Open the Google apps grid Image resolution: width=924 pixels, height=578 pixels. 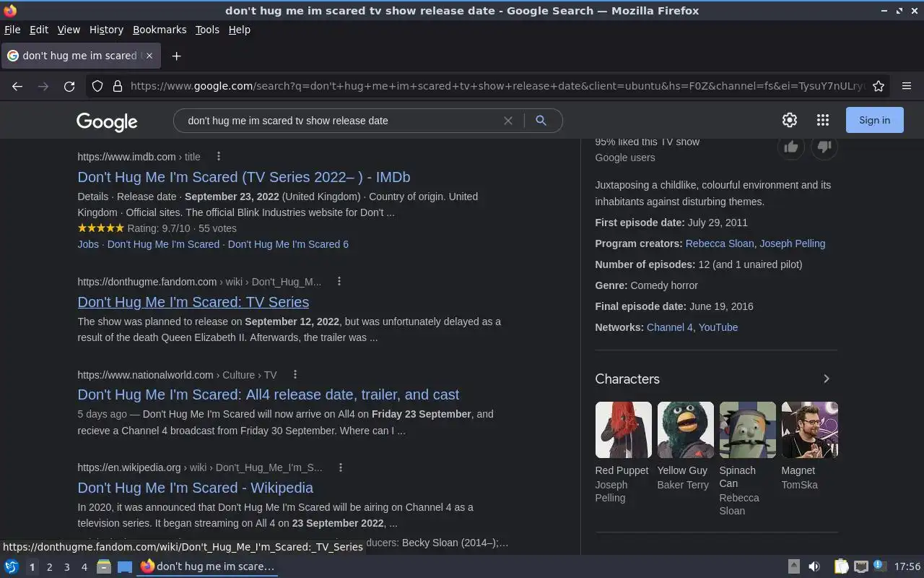(823, 120)
